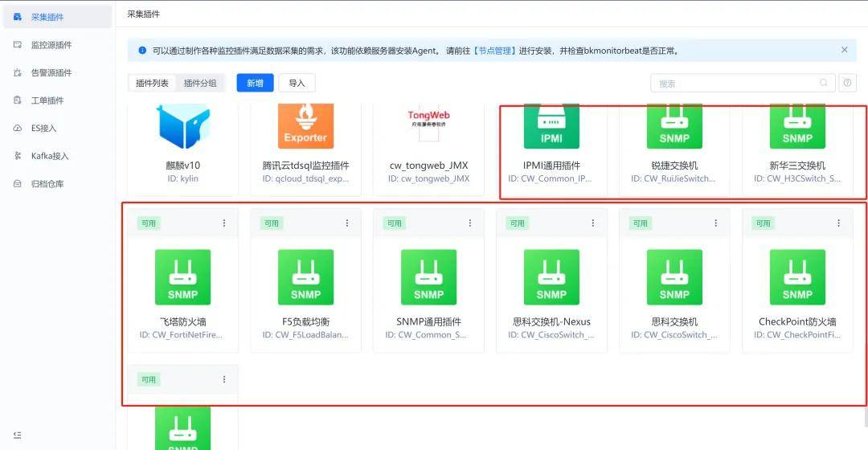Screen dimensions: 868x450
Task: Open the 采集插件 sidebar item
Action: pos(57,17)
